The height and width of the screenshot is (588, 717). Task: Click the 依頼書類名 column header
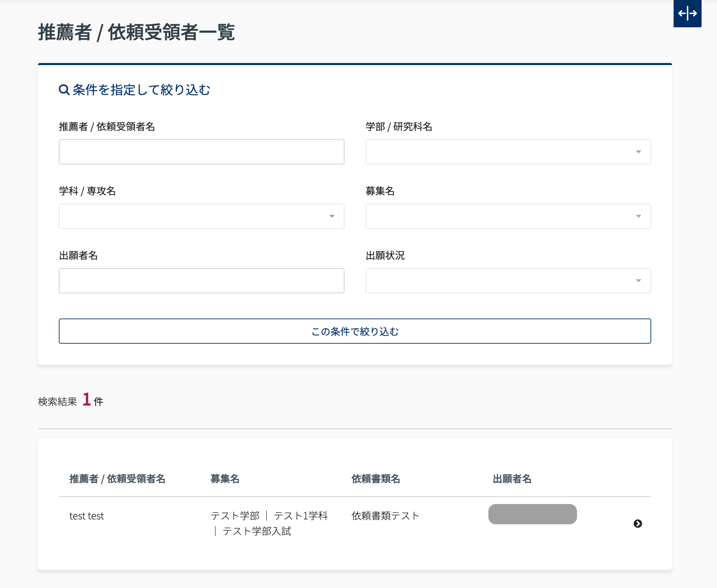376,479
